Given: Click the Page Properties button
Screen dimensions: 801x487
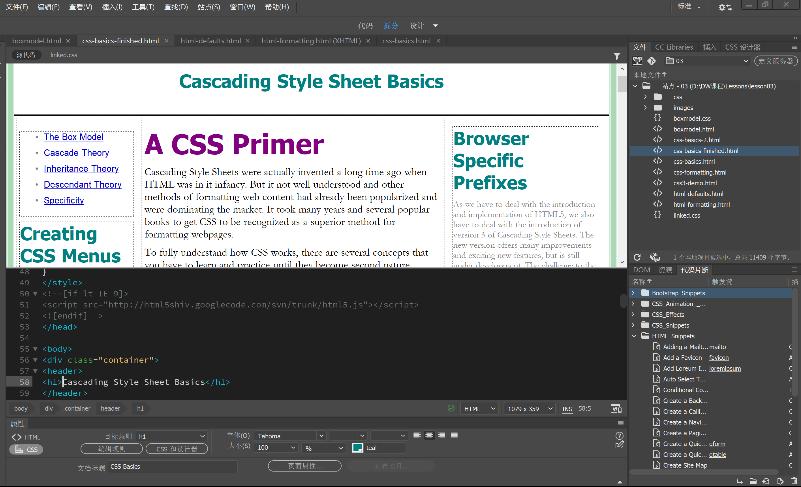Looking at the screenshot, I should (x=304, y=466).
